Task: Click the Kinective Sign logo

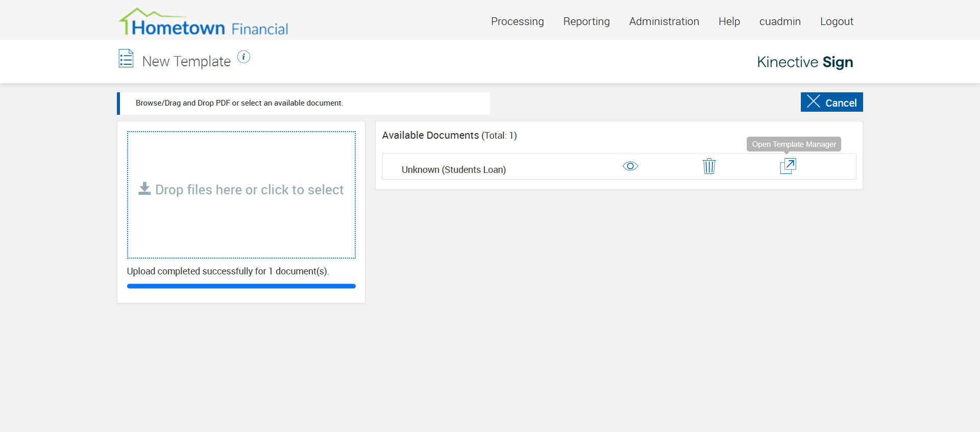Action: 805,62
